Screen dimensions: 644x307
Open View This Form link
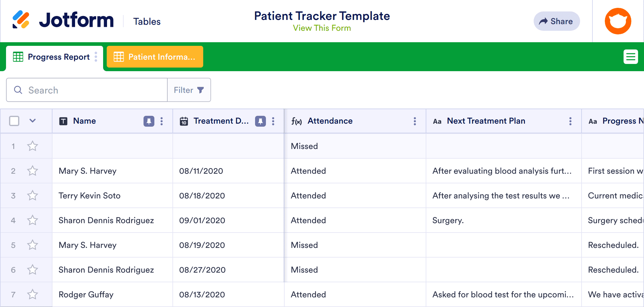tap(321, 28)
